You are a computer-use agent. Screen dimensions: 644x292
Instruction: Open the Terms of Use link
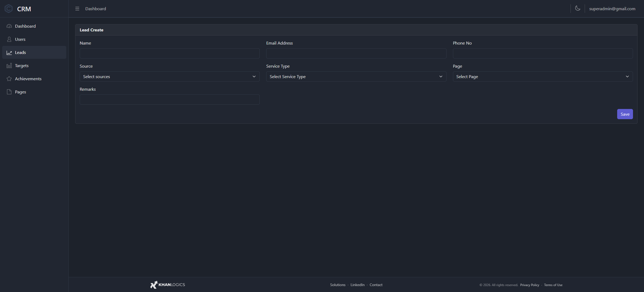coord(553,285)
